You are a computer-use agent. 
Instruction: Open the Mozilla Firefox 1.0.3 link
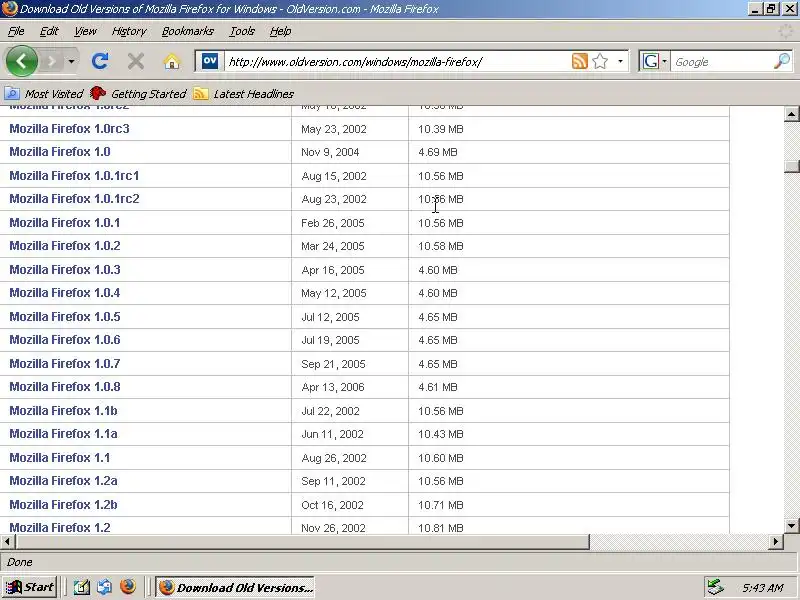coord(65,269)
